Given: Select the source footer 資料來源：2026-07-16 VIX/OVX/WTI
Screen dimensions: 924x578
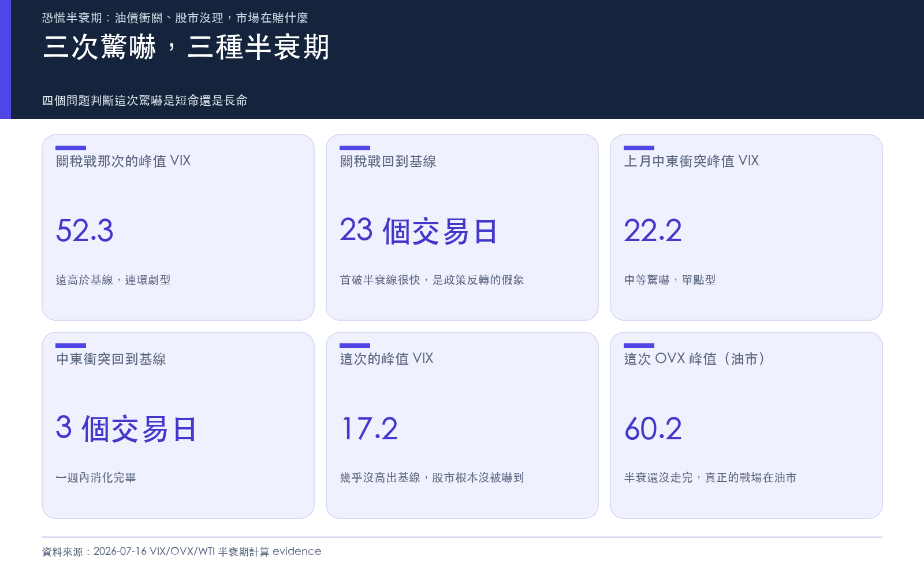Looking at the screenshot, I should pyautogui.click(x=128, y=551).
